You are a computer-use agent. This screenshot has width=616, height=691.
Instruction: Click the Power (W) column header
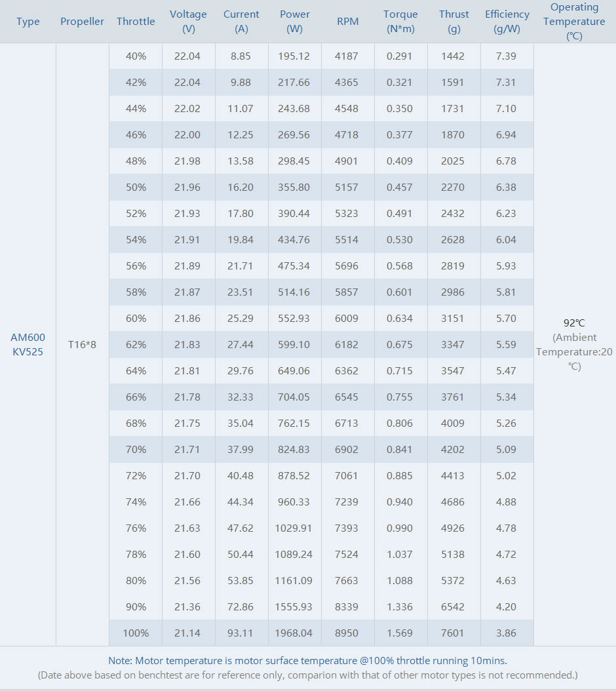(295, 22)
